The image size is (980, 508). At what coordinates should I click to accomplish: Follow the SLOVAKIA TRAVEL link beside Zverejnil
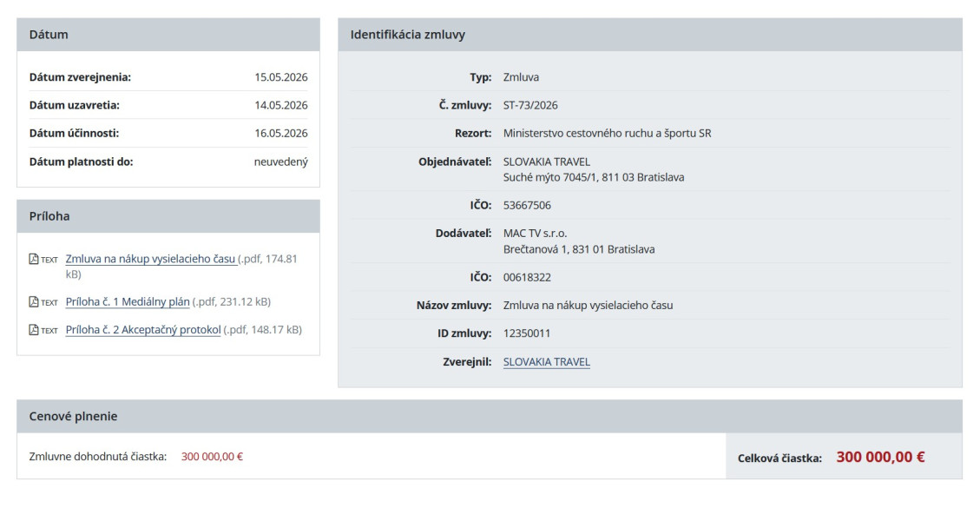546,361
